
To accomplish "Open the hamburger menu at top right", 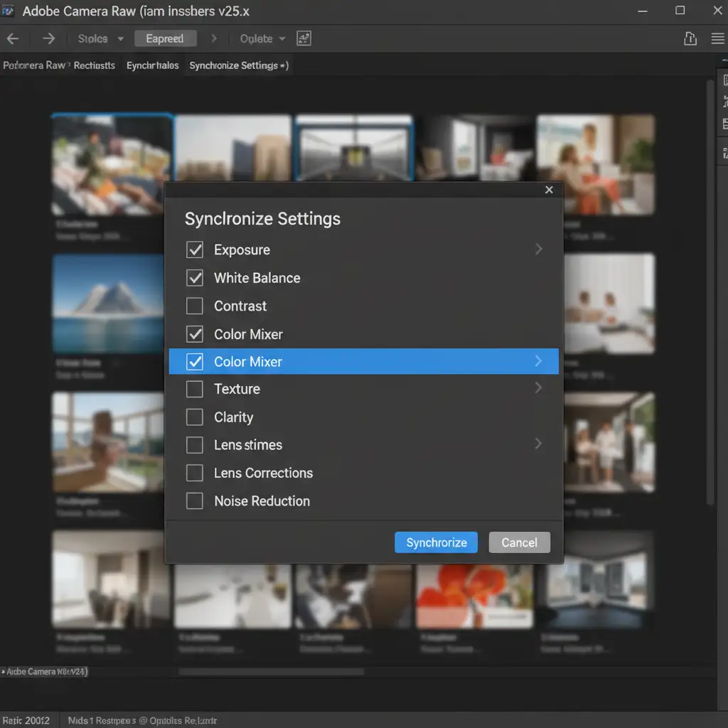I will 717,38.
